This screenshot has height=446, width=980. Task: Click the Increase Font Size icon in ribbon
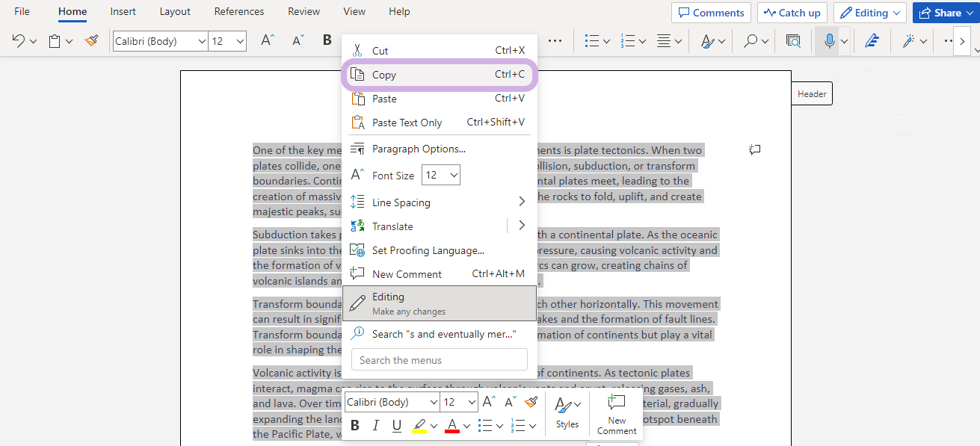[267, 41]
